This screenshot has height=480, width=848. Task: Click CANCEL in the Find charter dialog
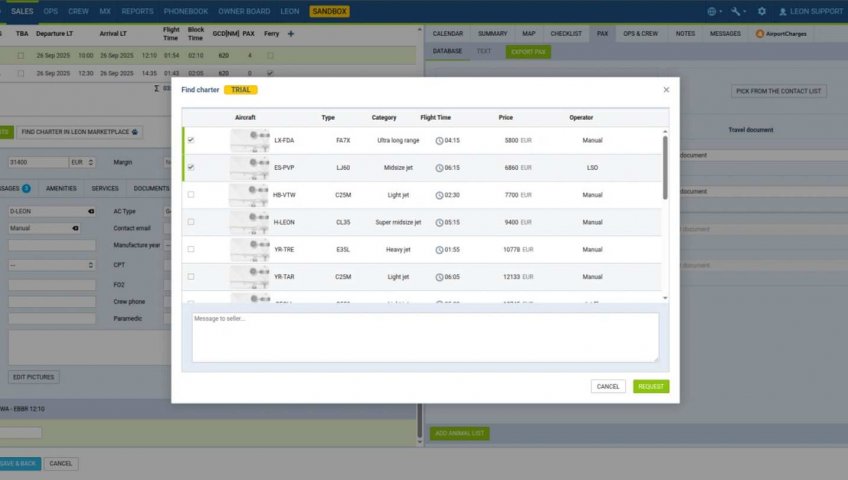click(608, 386)
